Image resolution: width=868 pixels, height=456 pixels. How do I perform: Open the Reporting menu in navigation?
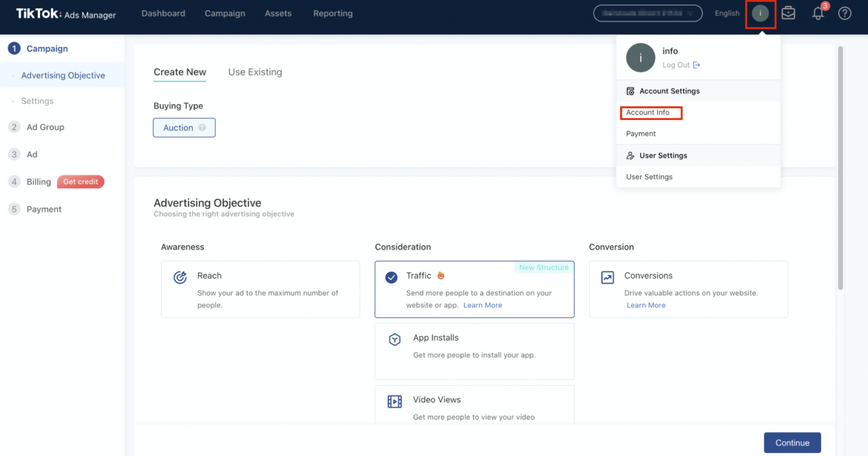tap(333, 14)
